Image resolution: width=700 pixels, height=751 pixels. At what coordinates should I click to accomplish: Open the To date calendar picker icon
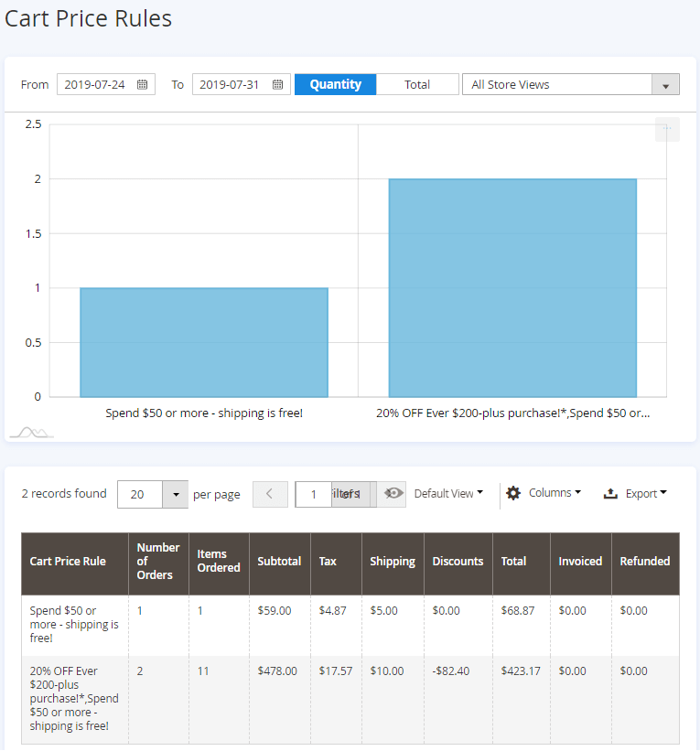[277, 84]
